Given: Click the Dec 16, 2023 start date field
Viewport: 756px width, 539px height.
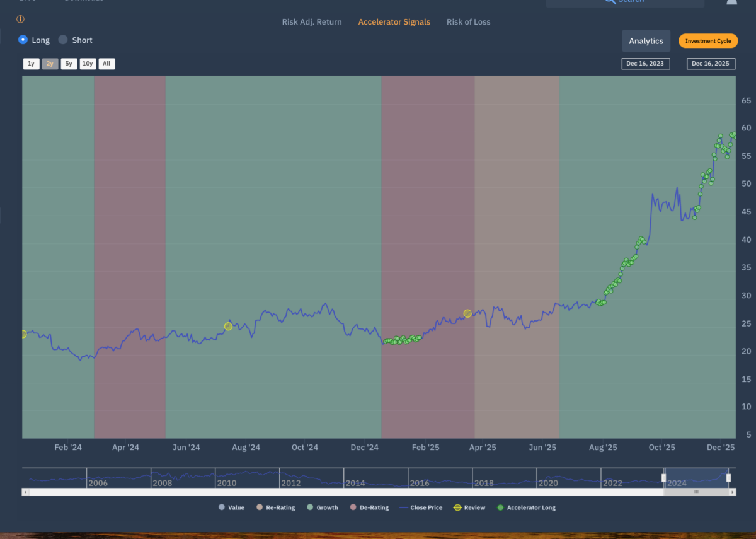Looking at the screenshot, I should coord(645,64).
